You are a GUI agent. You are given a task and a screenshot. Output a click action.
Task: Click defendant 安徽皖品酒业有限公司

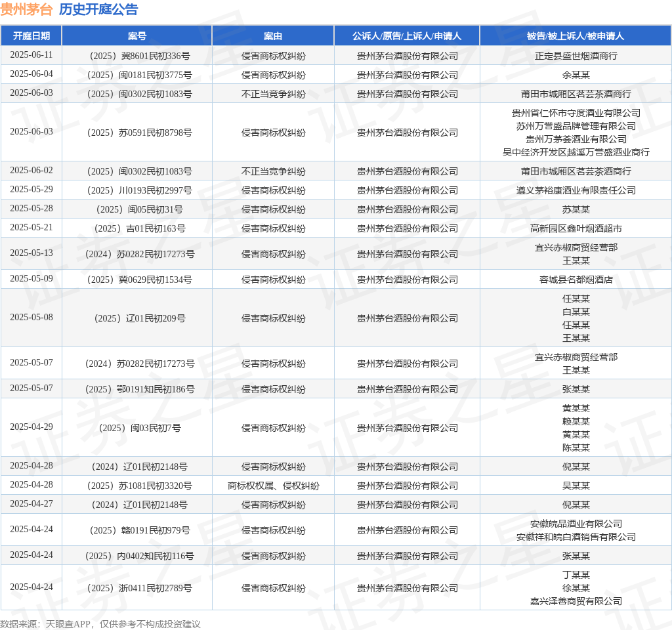click(576, 524)
